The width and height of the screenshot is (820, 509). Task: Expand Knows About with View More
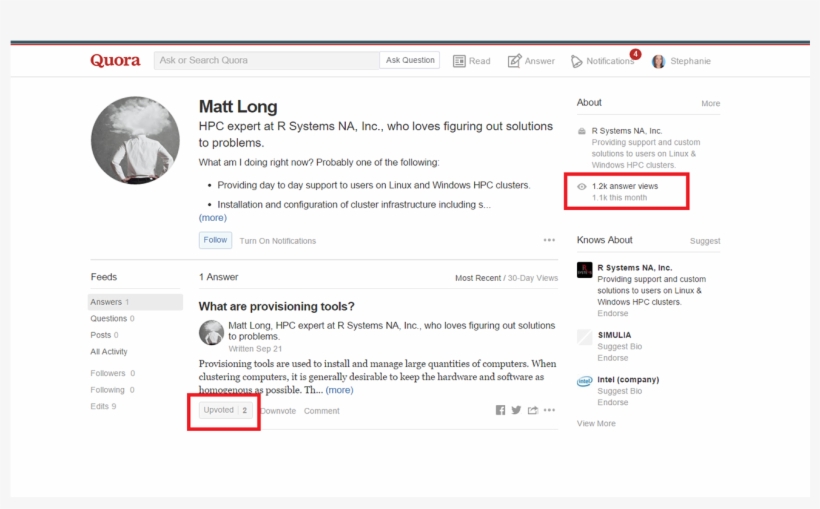pos(596,423)
